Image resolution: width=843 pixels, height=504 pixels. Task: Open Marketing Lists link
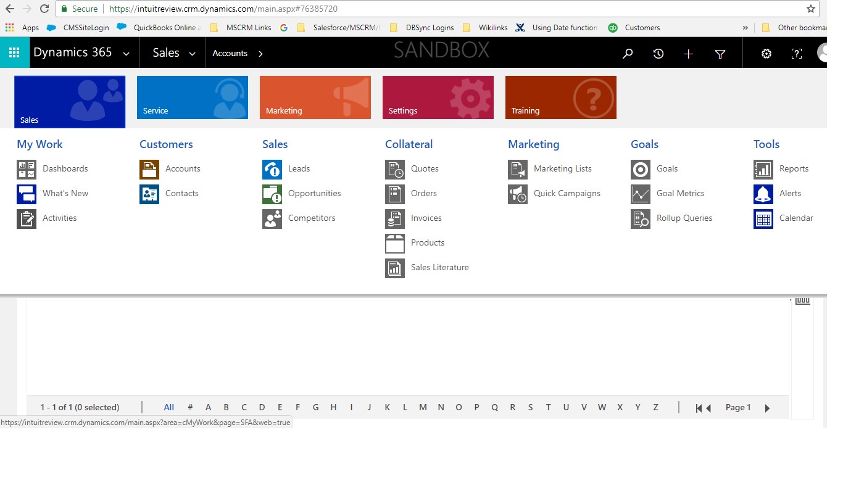562,168
